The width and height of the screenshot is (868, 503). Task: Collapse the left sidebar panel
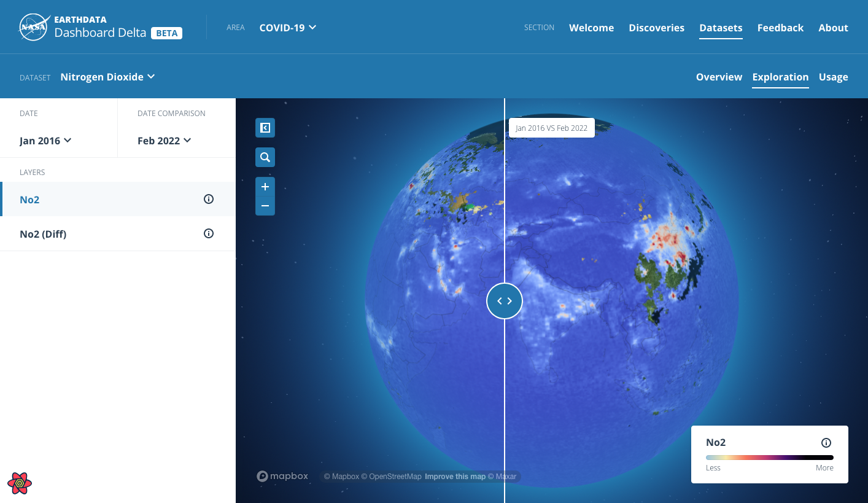[x=265, y=128]
